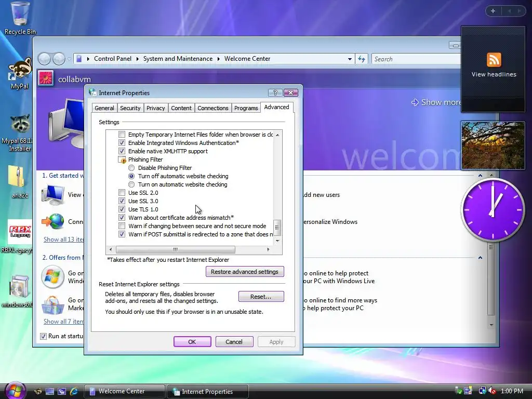
Task: Click the Connect to Internet globe icon
Action: coord(54,221)
